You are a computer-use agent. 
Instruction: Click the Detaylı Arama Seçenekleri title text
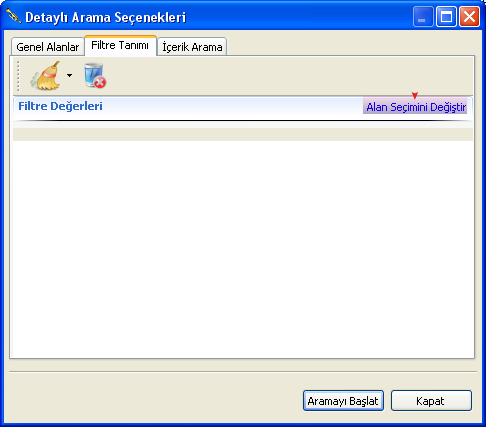(105, 17)
